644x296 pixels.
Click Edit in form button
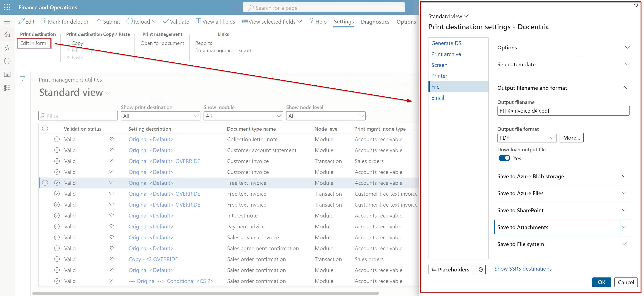pyautogui.click(x=34, y=43)
